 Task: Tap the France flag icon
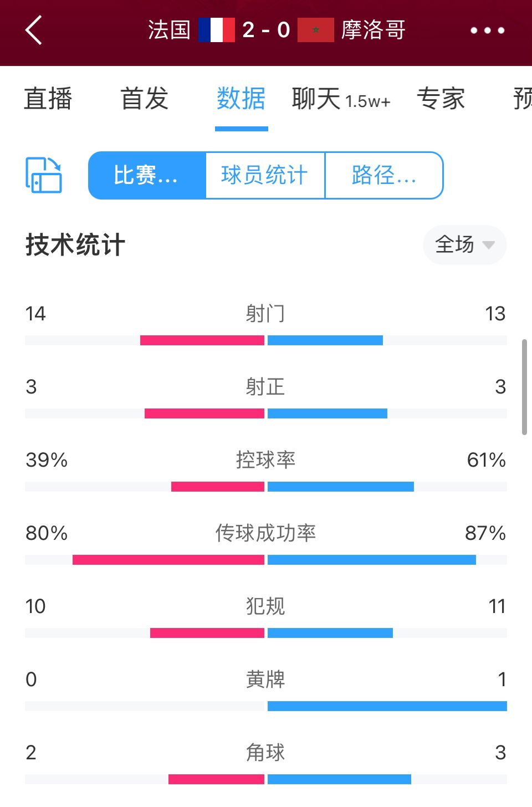pyautogui.click(x=217, y=30)
